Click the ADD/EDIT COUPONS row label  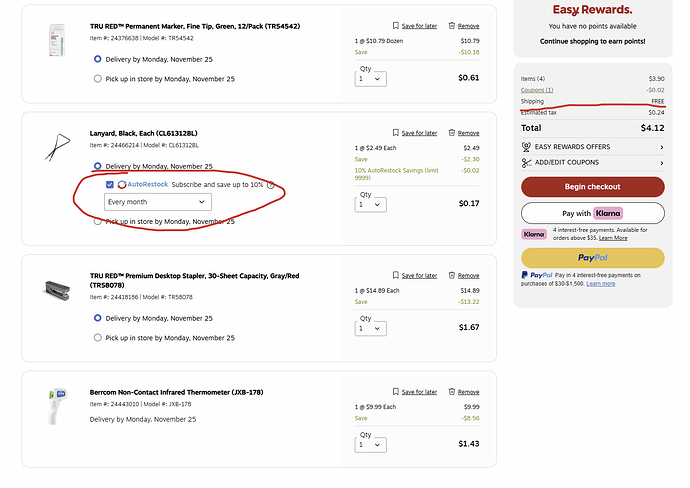pyautogui.click(x=567, y=162)
